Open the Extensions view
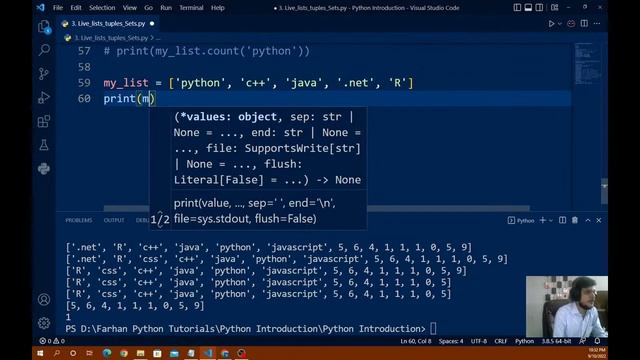This screenshot has height=360, width=640. point(44,121)
